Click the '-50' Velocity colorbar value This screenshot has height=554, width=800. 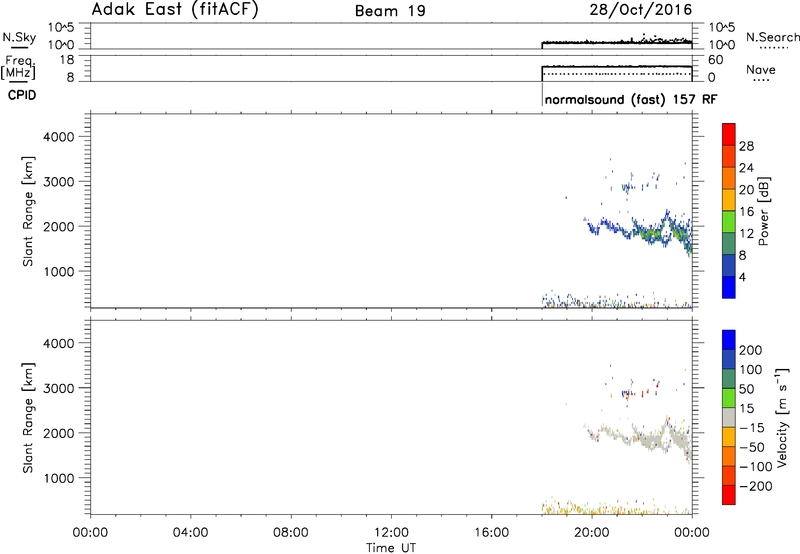click(x=752, y=447)
